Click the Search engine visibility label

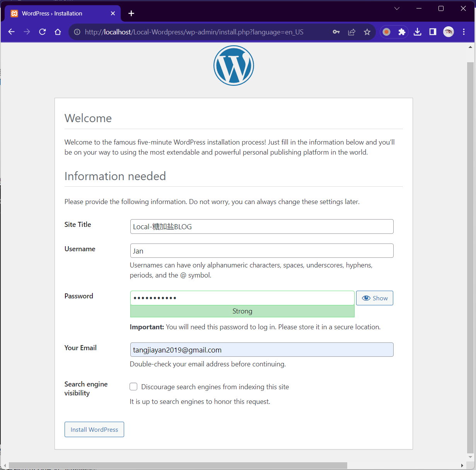86,388
